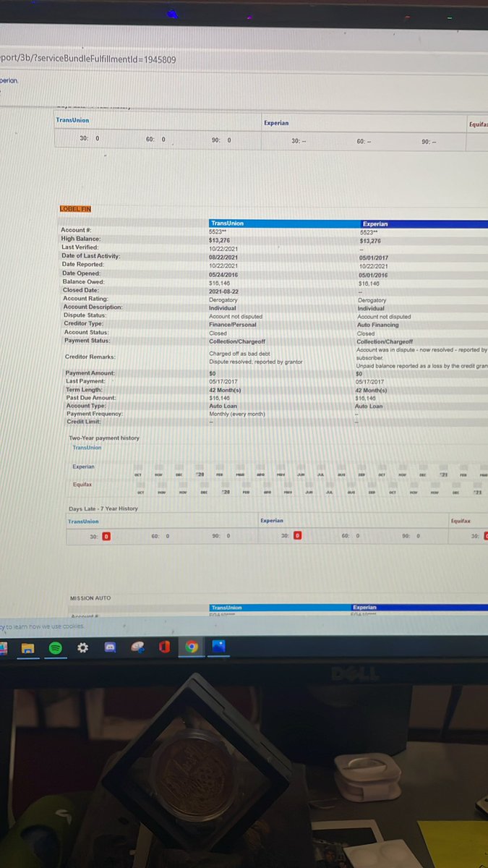
Task: Click Experian date opened 05/01/2016
Action: pyautogui.click(x=373, y=275)
